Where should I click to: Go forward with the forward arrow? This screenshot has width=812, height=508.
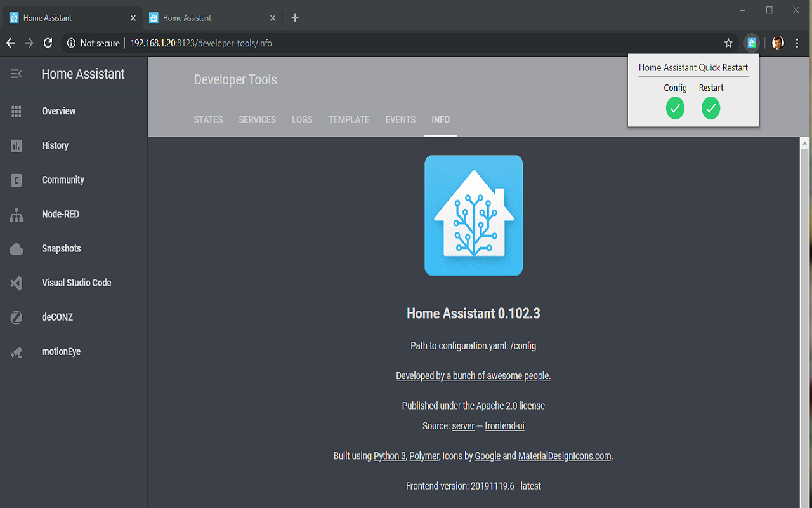click(x=29, y=43)
